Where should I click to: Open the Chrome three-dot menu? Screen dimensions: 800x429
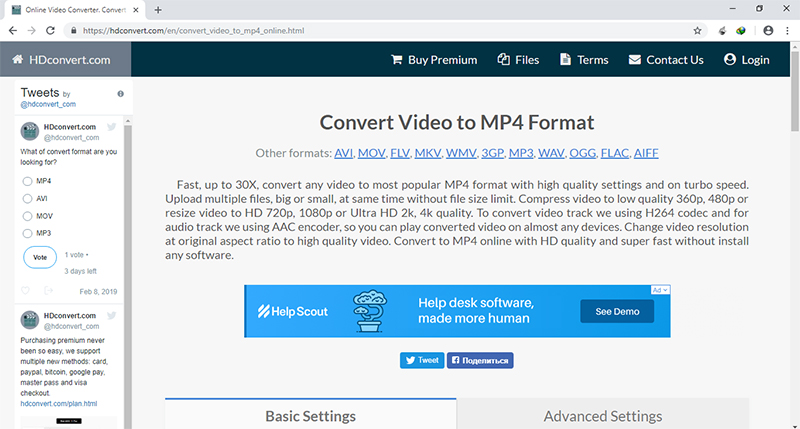(x=787, y=31)
